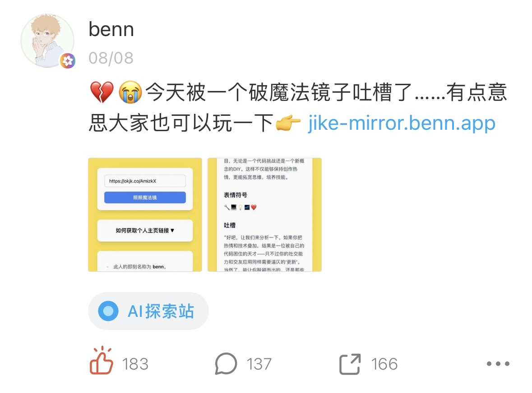
Task: Tap the blue circle icon in AI探索站 tag
Action: 108,311
